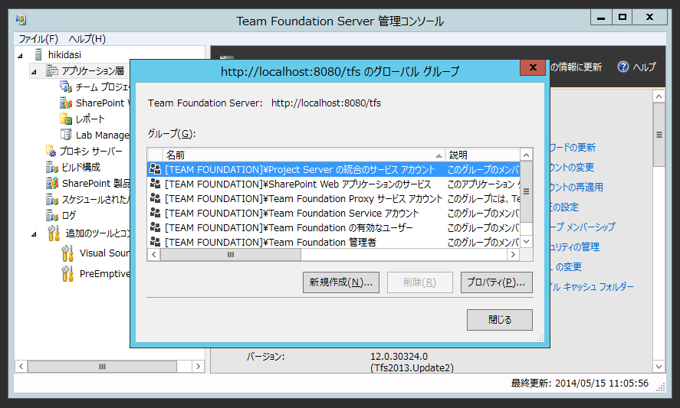Collapse the 追加のツール tree node

[x=34, y=235]
